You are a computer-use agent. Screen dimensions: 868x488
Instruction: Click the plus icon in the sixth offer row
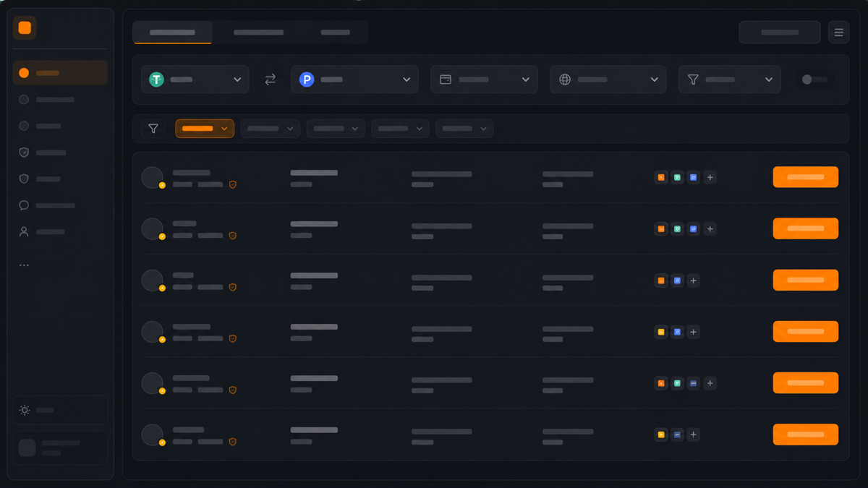(694, 435)
